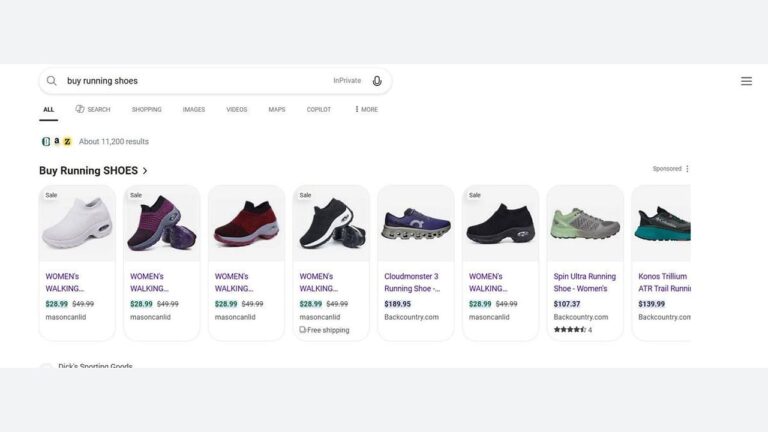This screenshot has height=432, width=768.
Task: Click the yellow 'z' source icon
Action: point(68,142)
